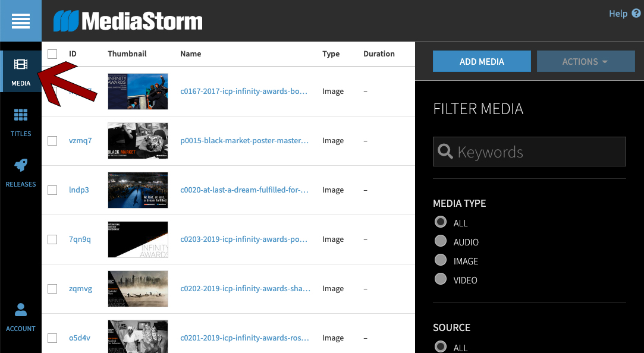This screenshot has width=644, height=353.
Task: Select VIDEO media type filter
Action: tap(441, 279)
